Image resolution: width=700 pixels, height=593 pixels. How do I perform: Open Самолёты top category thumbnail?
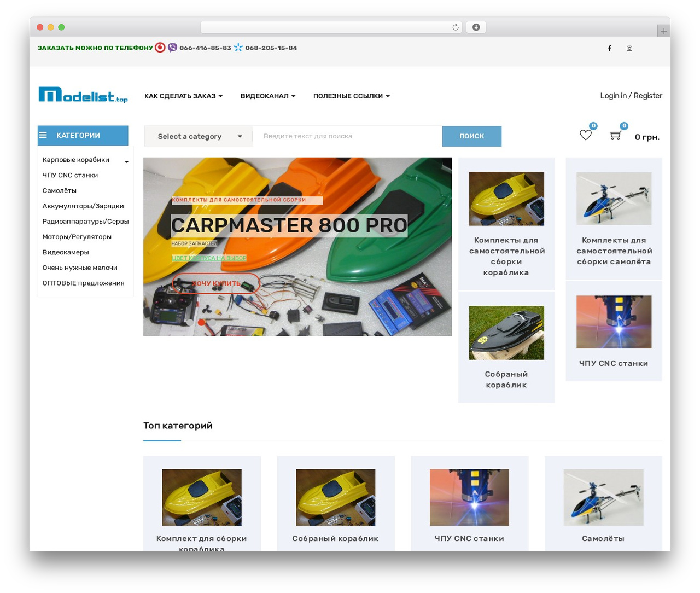[604, 497]
